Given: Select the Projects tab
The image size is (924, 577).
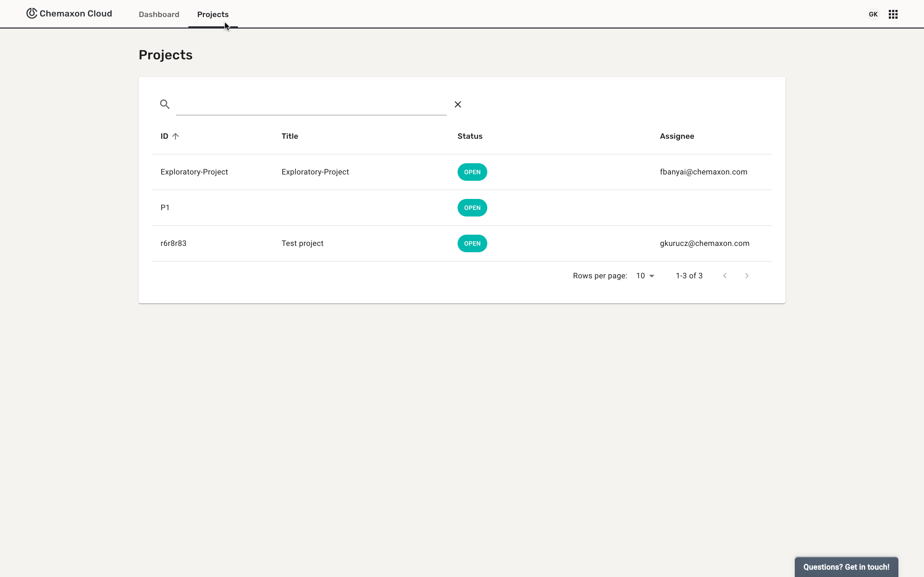Looking at the screenshot, I should (213, 15).
